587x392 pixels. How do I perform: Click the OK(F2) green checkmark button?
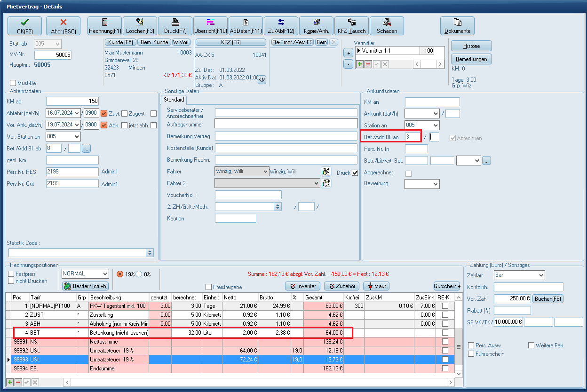24,26
